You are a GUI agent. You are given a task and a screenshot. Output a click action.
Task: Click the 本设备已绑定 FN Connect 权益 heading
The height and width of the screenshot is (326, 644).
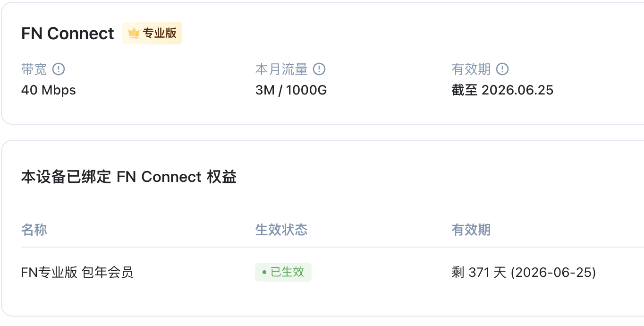tap(129, 177)
